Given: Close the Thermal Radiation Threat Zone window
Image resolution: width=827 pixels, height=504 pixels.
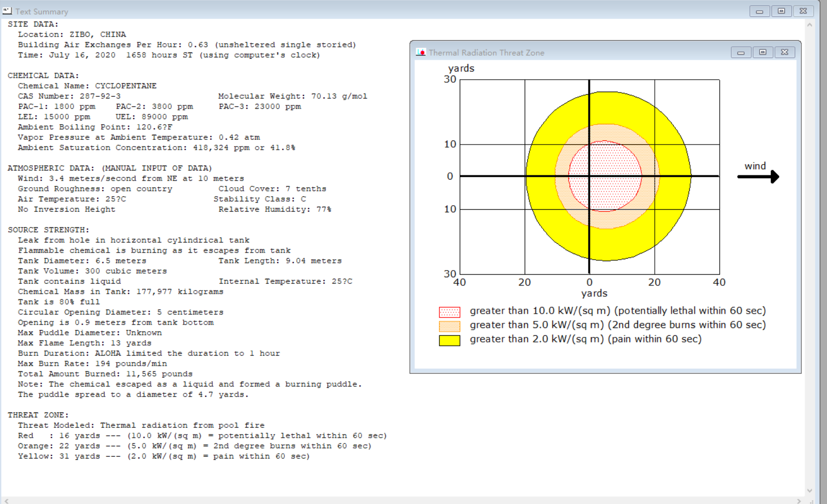Looking at the screenshot, I should click(x=785, y=52).
